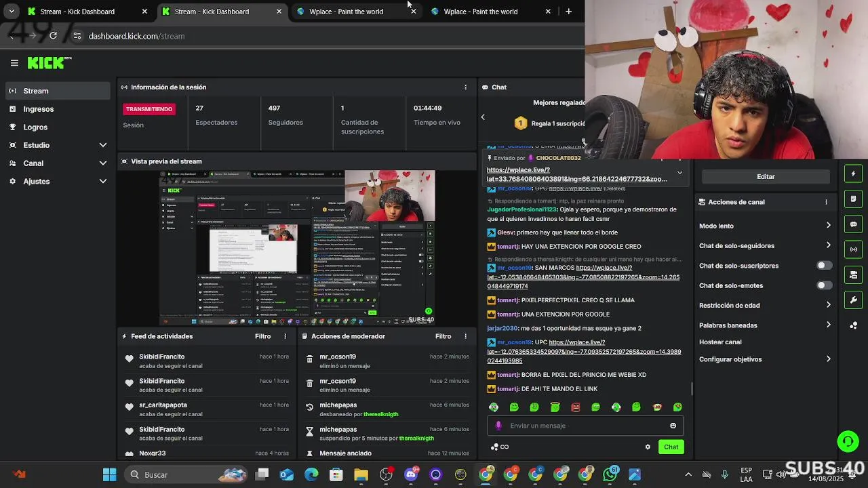This screenshot has height=488, width=868.
Task: Reload the dashboard page
Action: (53, 36)
